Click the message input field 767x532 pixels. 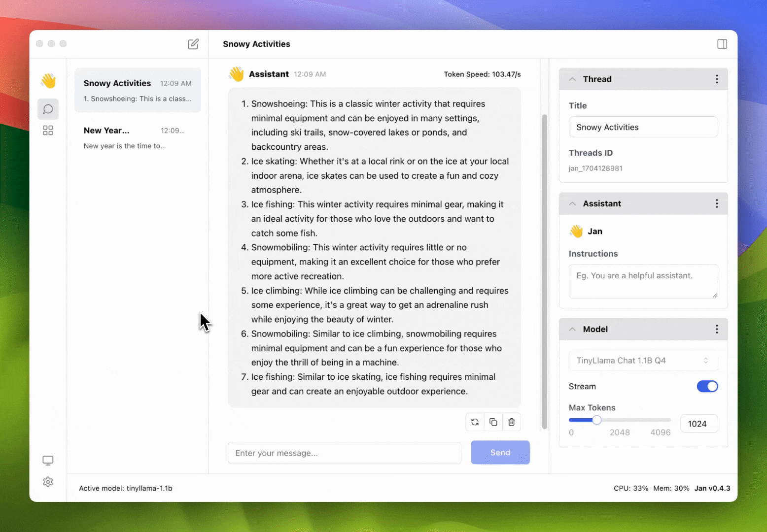tap(344, 453)
